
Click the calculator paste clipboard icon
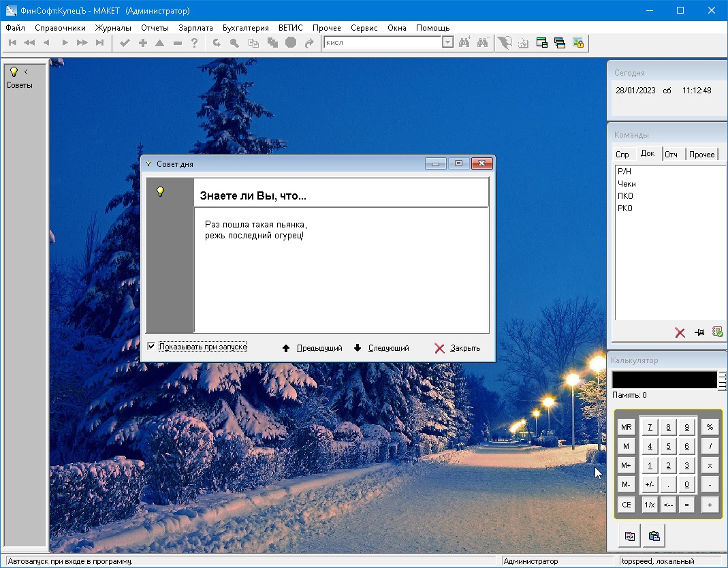[x=654, y=536]
